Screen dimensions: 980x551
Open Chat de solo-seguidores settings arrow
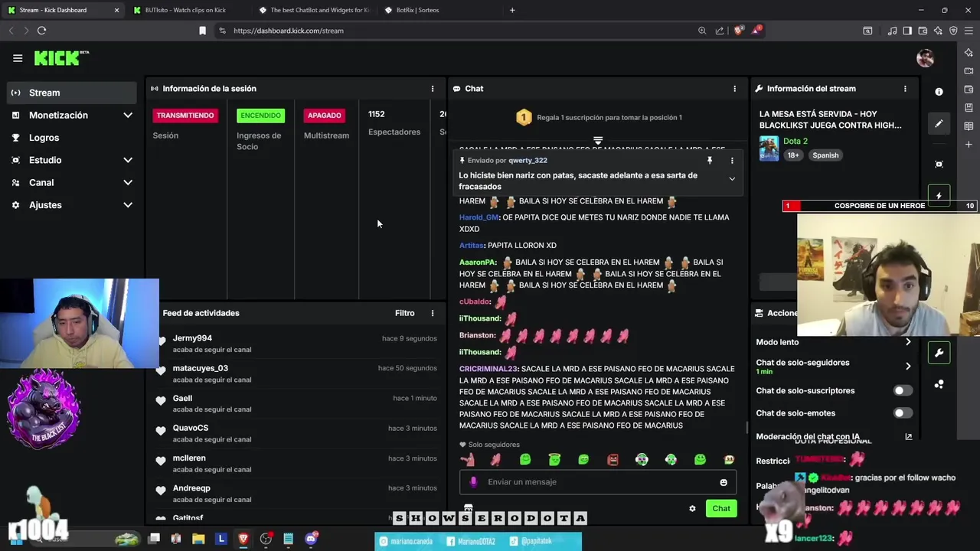(908, 367)
